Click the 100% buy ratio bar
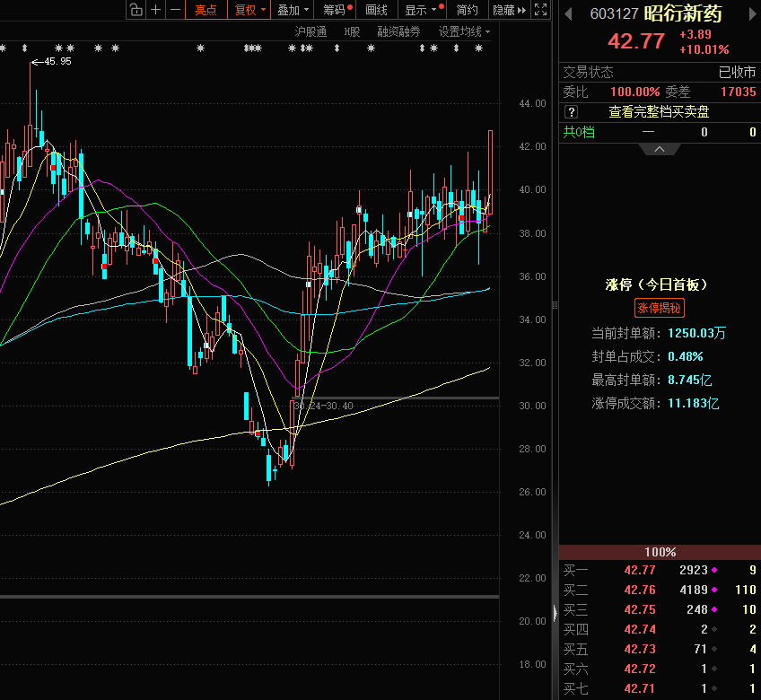761x700 pixels. pyautogui.click(x=660, y=552)
